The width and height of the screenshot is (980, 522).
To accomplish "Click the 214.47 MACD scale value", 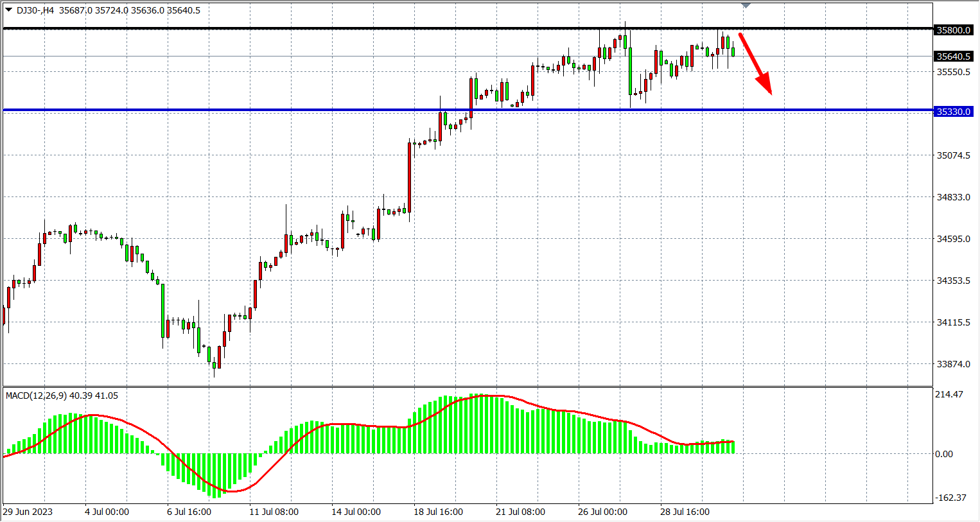I will point(949,394).
